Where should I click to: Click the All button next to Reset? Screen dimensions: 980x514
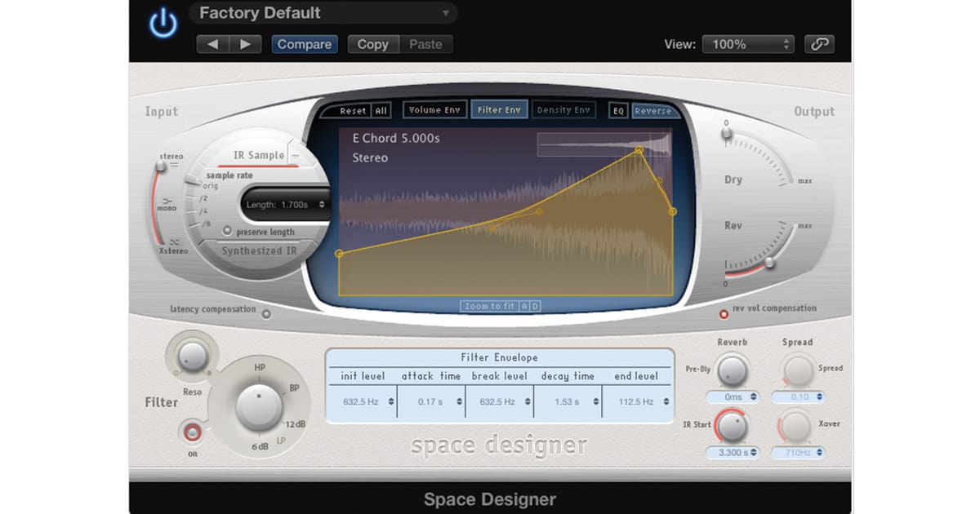click(381, 111)
